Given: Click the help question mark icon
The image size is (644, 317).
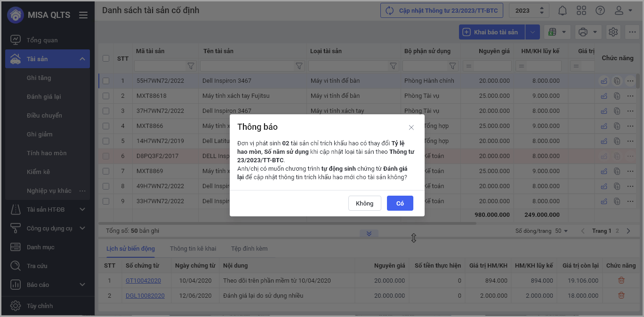Looking at the screenshot, I should pos(600,10).
